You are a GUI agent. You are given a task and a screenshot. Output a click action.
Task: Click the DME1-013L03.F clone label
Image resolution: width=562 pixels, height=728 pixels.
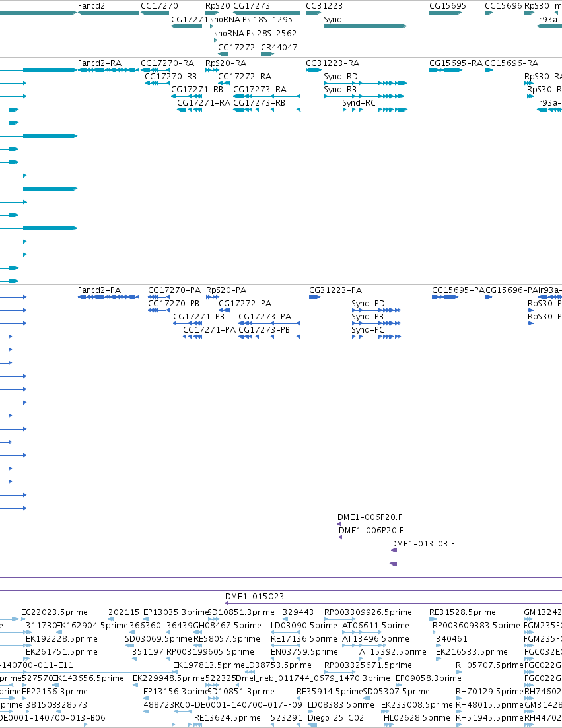point(423,544)
